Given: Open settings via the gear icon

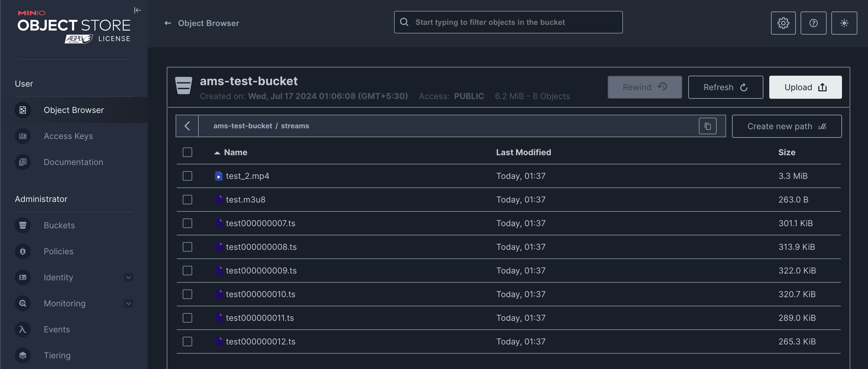Looking at the screenshot, I should pos(783,23).
